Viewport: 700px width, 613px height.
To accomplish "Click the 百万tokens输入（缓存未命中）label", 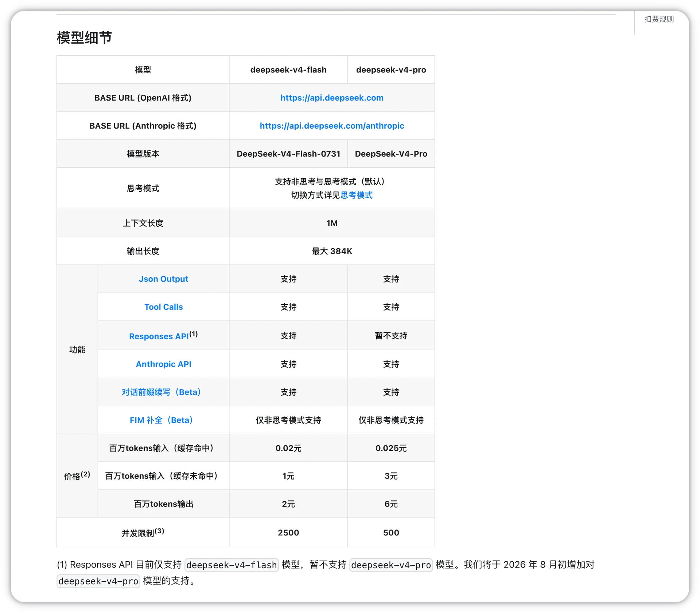I will pyautogui.click(x=163, y=476).
